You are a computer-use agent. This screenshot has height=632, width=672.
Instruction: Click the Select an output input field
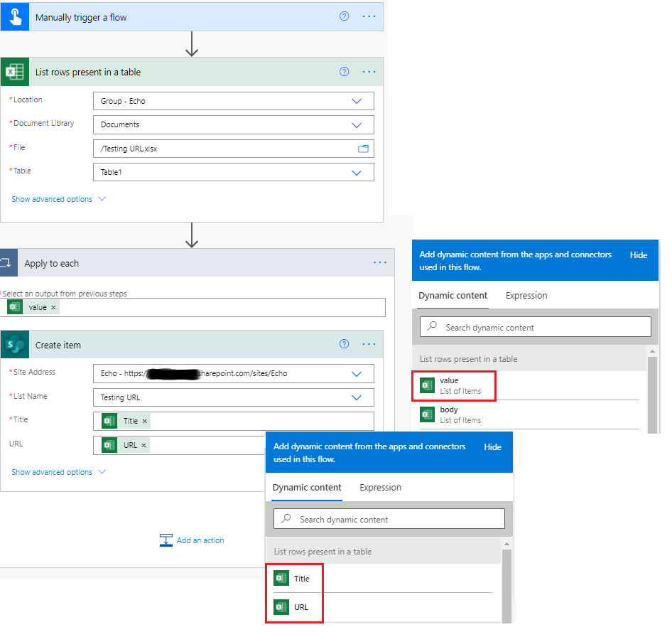193,307
